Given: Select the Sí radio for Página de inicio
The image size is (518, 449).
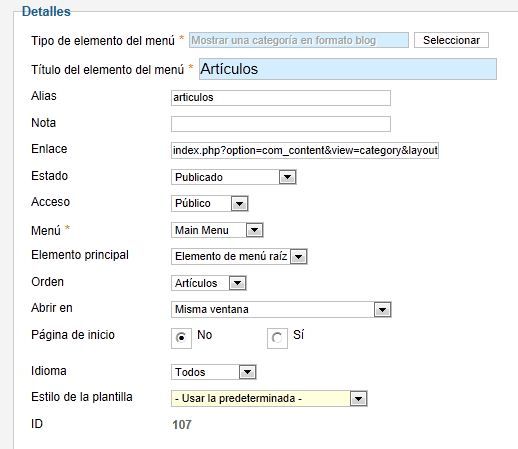Looking at the screenshot, I should (277, 338).
